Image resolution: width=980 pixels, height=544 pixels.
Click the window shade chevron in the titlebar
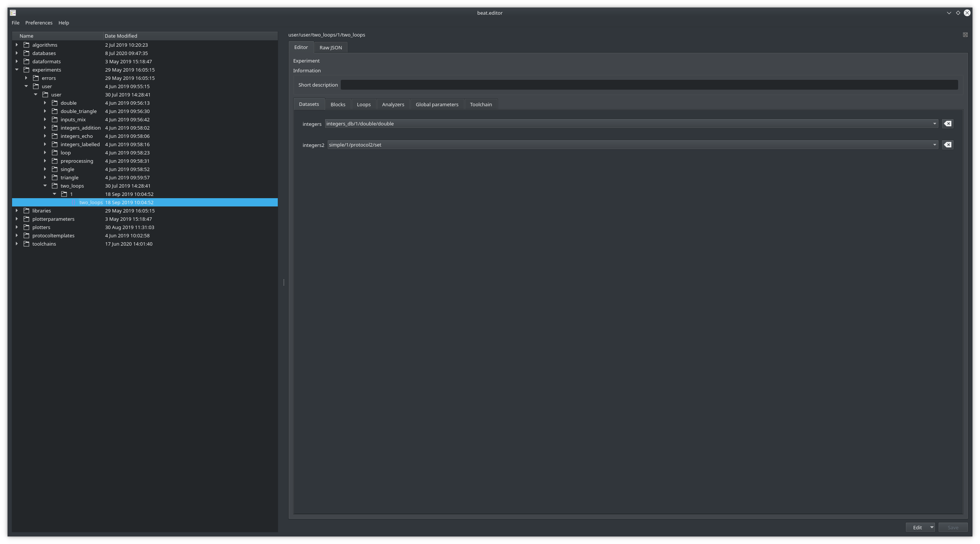[948, 12]
